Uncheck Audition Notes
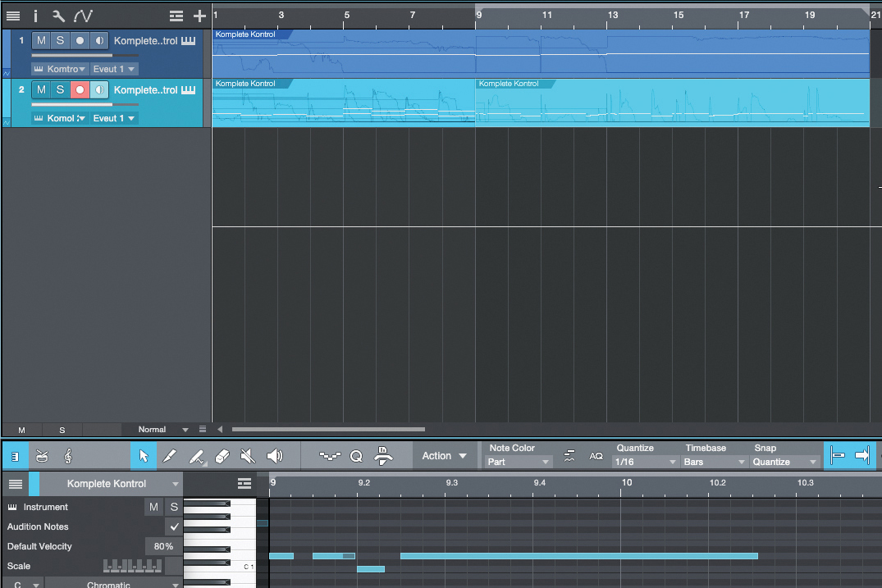The image size is (882, 588). pos(174,526)
